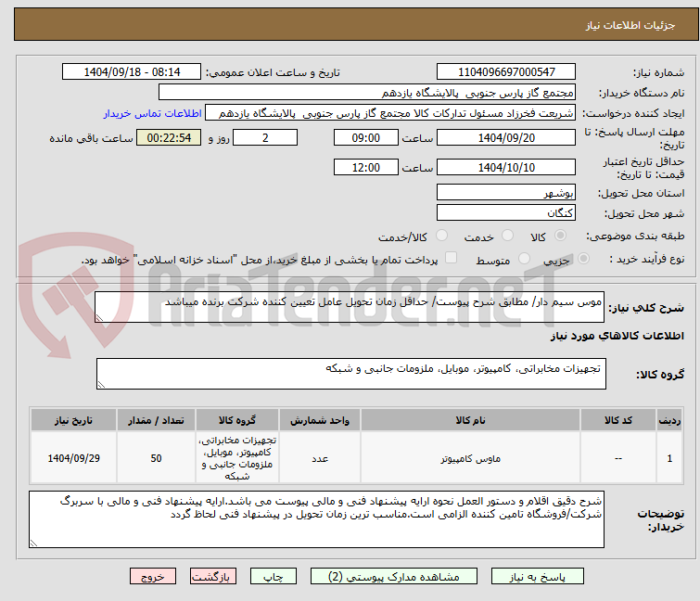The height and width of the screenshot is (601, 700).
Task: Click the 'گروه کالا' column header
Action: click(237, 420)
